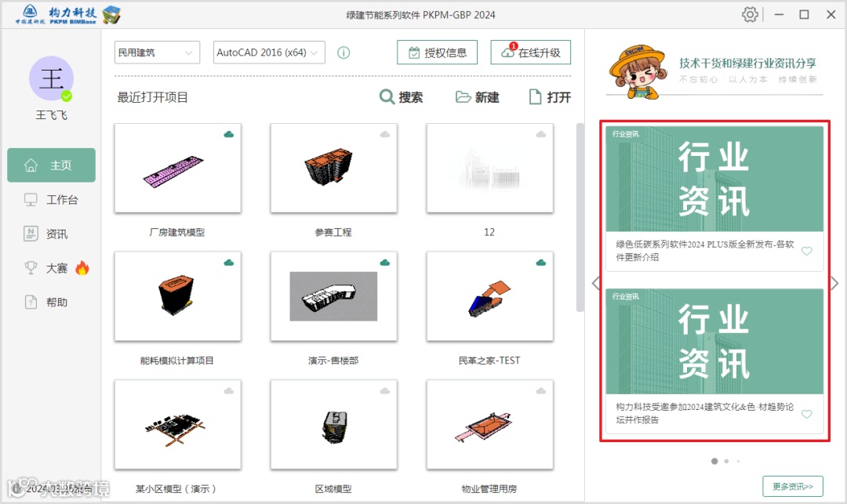The width and height of the screenshot is (847, 504).
Task: Open the 某小区模型（演示） thumbnail
Action: [x=178, y=425]
